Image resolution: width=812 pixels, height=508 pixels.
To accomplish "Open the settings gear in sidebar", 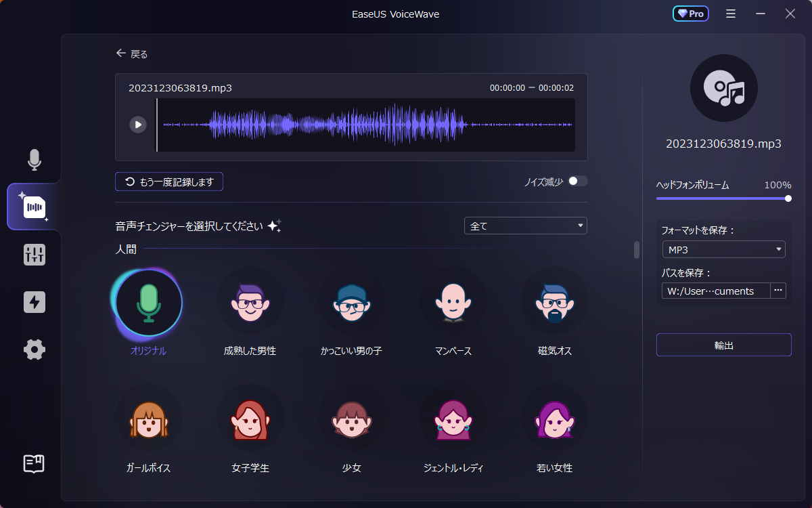I will pyautogui.click(x=34, y=350).
